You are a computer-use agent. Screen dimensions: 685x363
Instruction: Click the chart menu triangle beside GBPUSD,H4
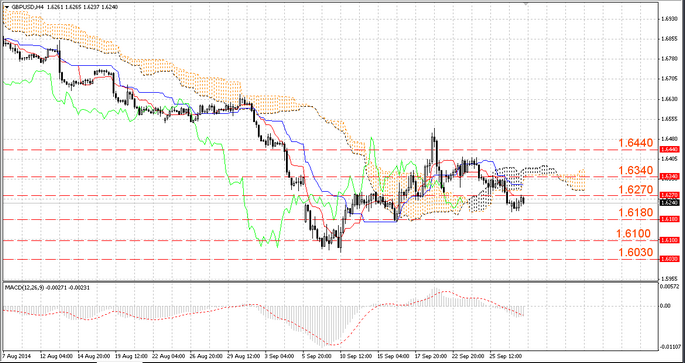coord(7,7)
